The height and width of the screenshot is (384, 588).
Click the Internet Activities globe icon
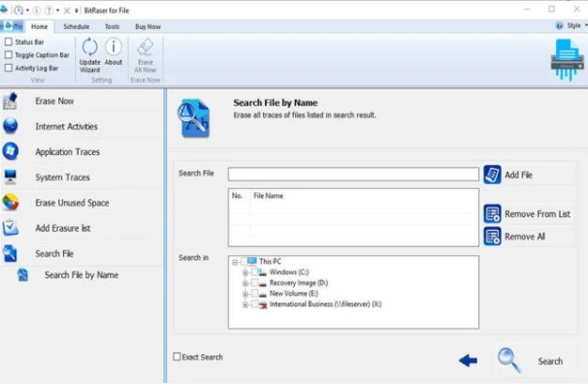click(10, 126)
